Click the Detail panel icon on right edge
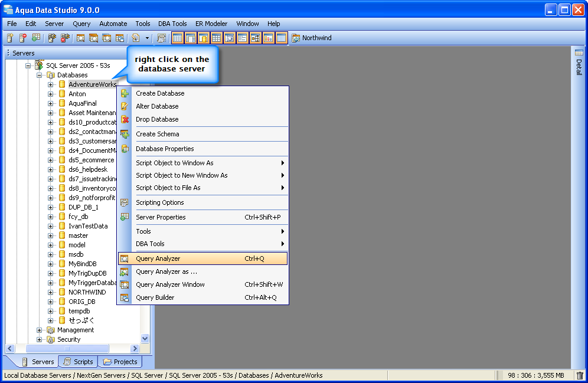The width and height of the screenshot is (588, 383). click(579, 53)
